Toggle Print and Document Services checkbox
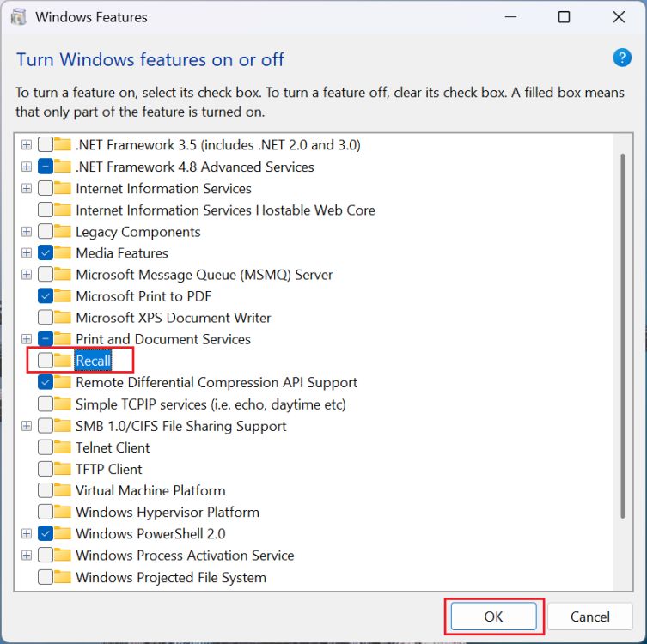The image size is (647, 644). (x=46, y=338)
